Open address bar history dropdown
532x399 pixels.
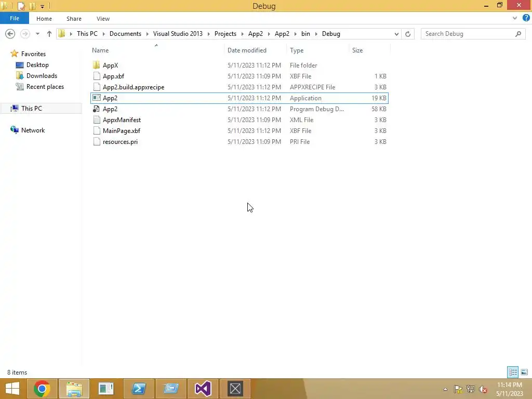point(396,34)
